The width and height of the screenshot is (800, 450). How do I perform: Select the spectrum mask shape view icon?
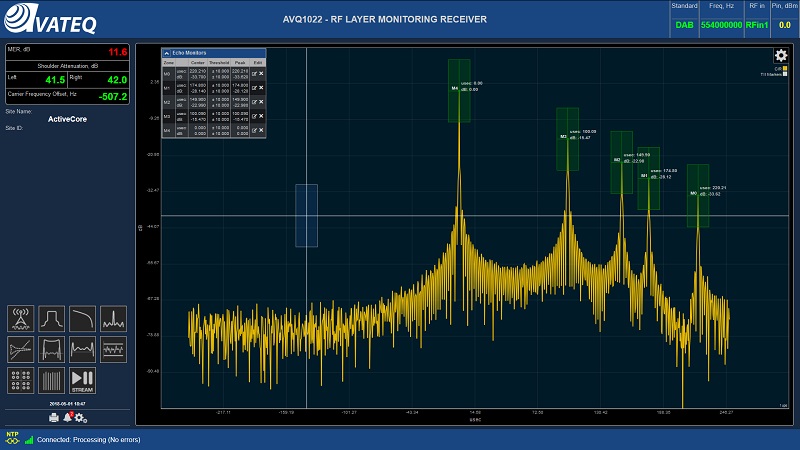(51, 318)
